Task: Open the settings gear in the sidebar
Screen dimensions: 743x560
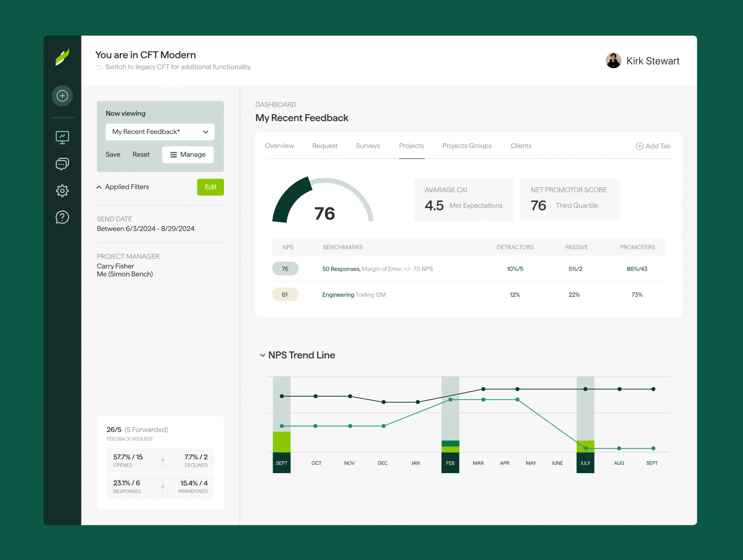Action: point(62,191)
